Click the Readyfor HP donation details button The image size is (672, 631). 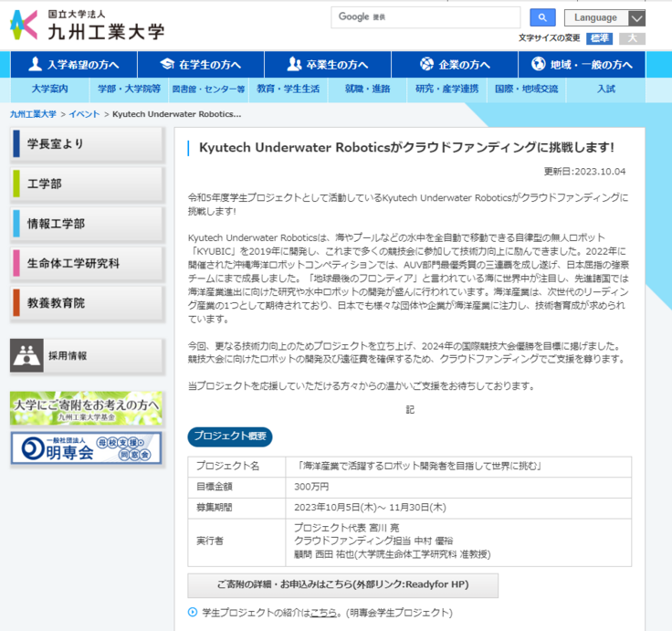(343, 585)
